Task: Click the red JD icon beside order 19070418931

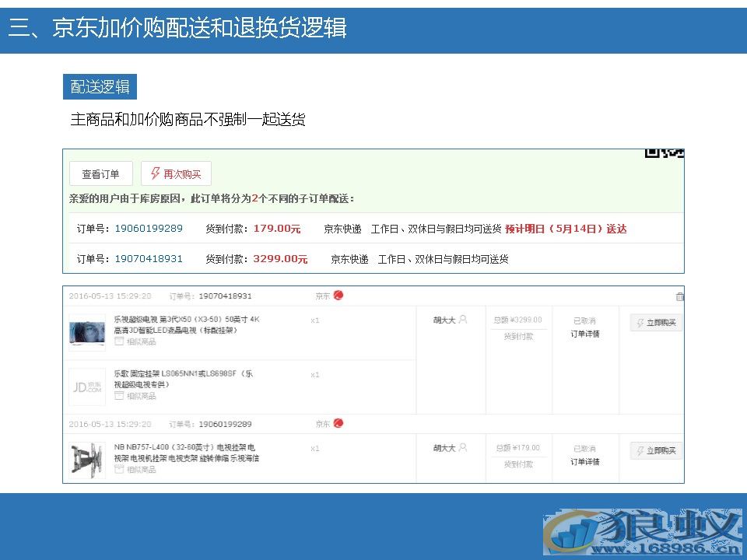Action: click(x=338, y=296)
